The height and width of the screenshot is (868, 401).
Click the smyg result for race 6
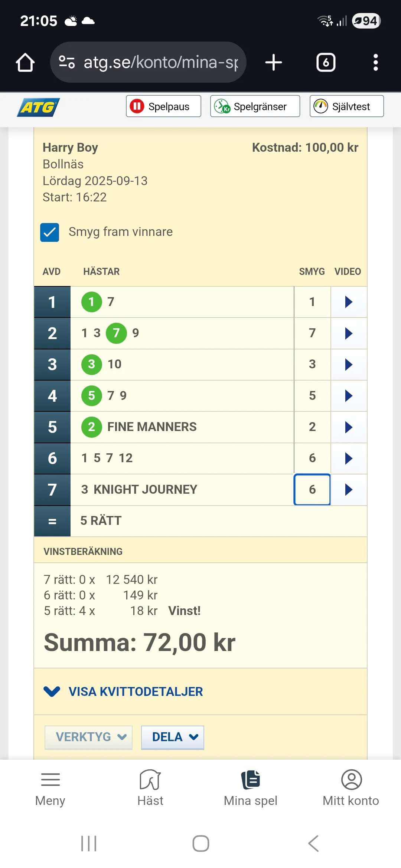pos(312,458)
